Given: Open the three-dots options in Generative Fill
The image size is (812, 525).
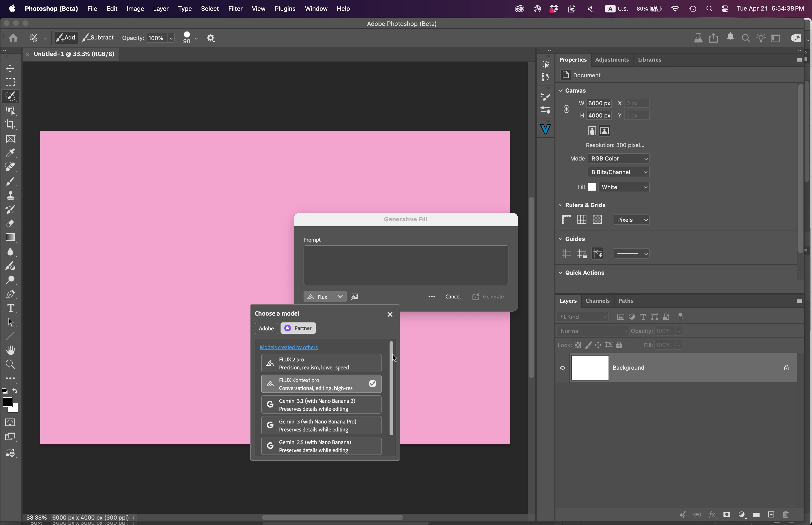Looking at the screenshot, I should point(432,297).
